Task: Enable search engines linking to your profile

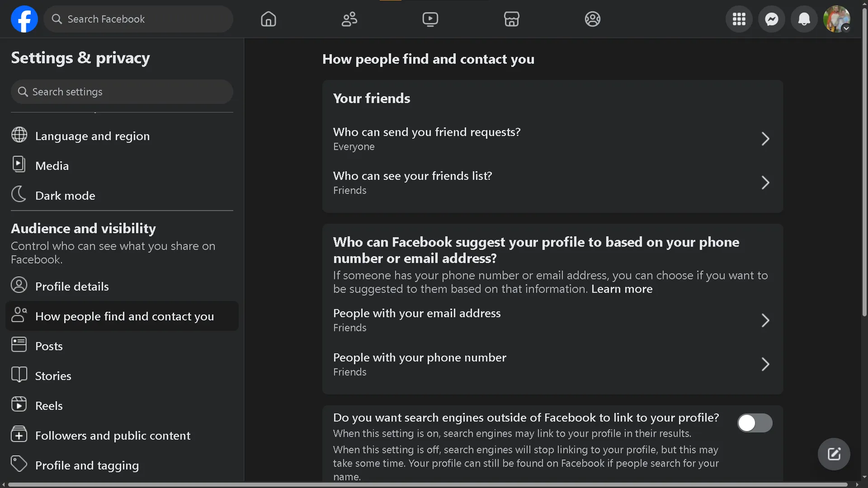Action: [754, 423]
